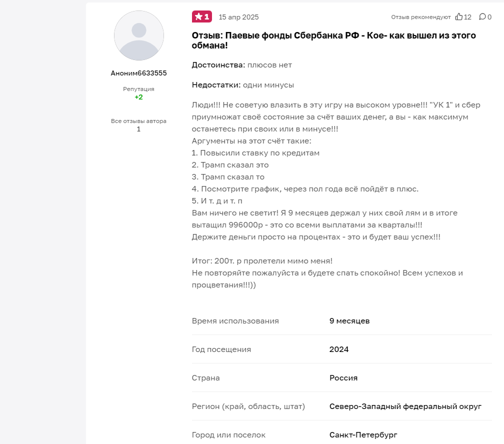
Task: Click the thumbs-up recommend icon
Action: click(x=459, y=17)
